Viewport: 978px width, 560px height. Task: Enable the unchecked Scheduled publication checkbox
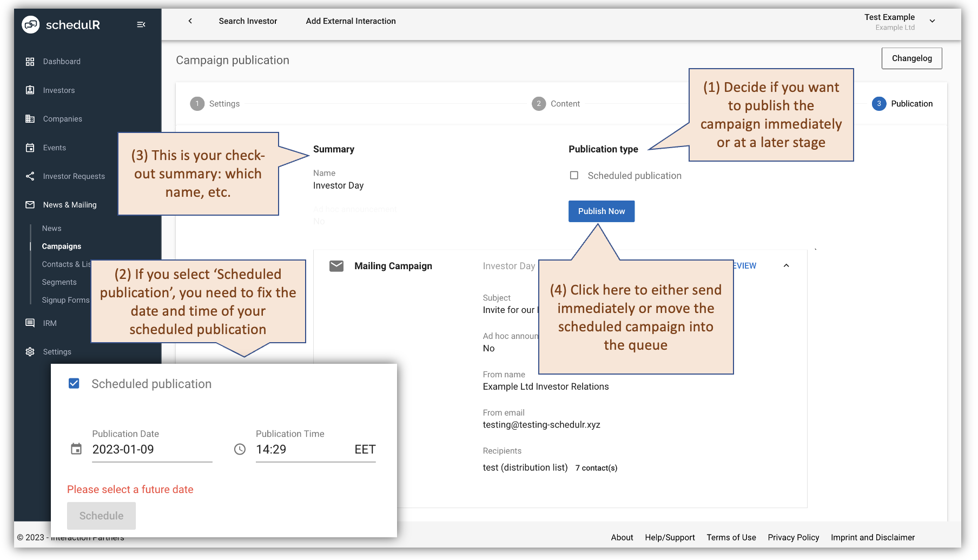pyautogui.click(x=574, y=176)
